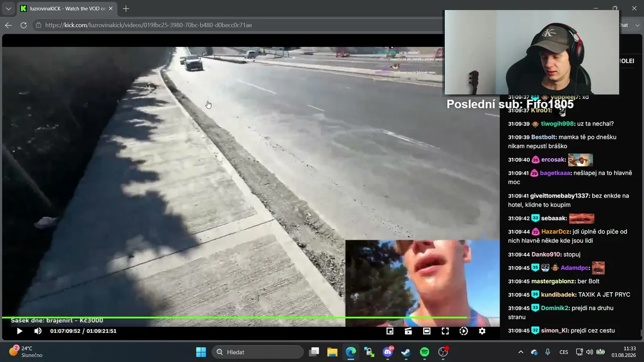
Task: Open the emote image in ercosak's message
Action: (581, 160)
